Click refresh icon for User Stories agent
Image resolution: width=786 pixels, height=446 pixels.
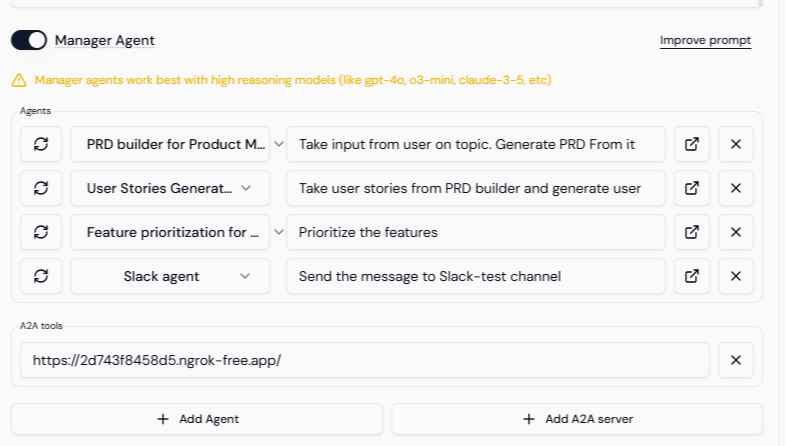[41, 188]
